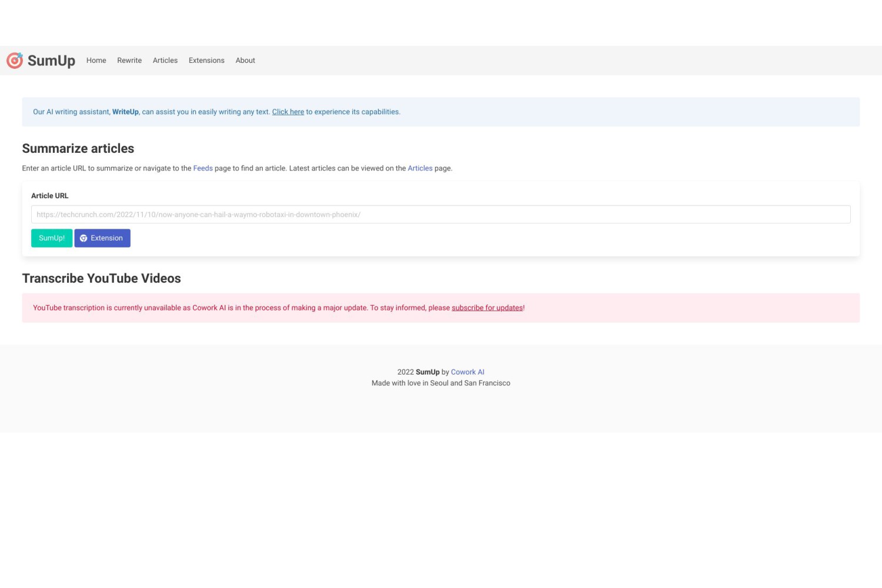Open the Articles link in description text
The width and height of the screenshot is (882, 588).
[420, 168]
